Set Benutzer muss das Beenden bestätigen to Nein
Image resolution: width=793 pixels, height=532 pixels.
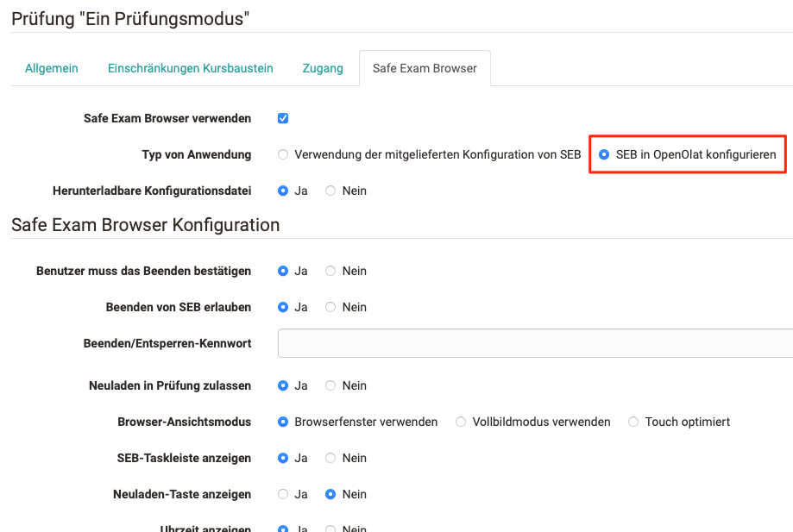(330, 271)
